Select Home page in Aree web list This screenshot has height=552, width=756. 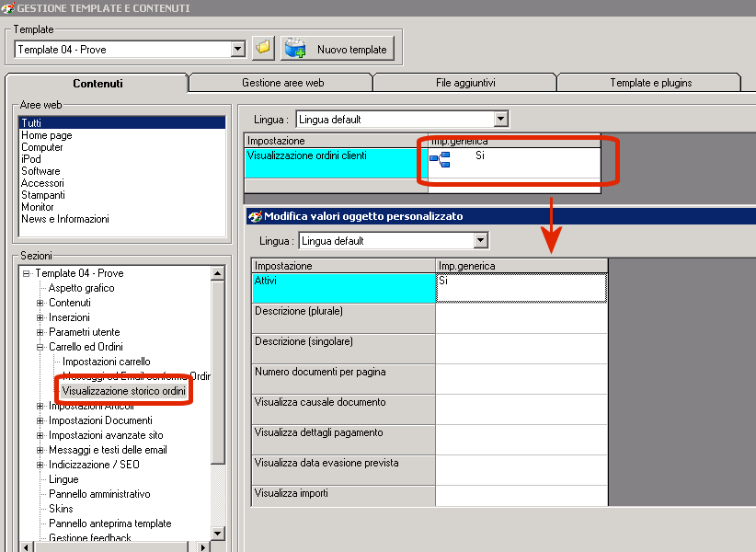[x=47, y=135]
